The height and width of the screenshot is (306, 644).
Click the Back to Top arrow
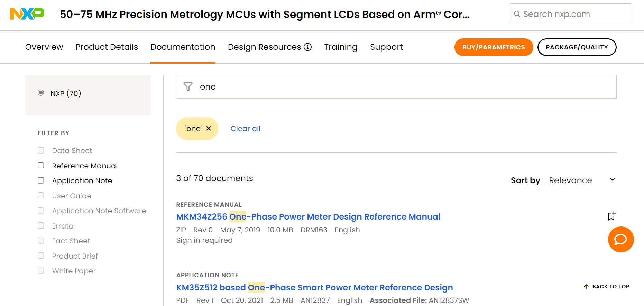point(586,286)
